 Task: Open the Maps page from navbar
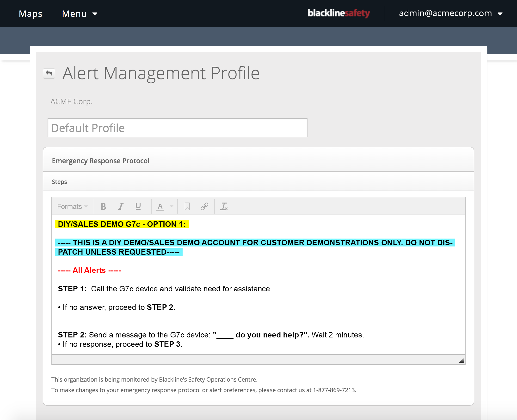pos(31,14)
